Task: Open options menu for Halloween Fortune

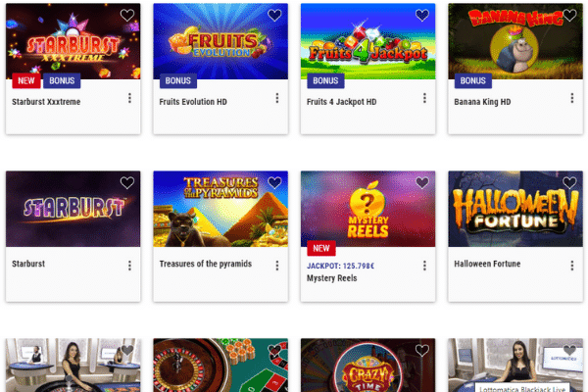Action: pyautogui.click(x=572, y=266)
